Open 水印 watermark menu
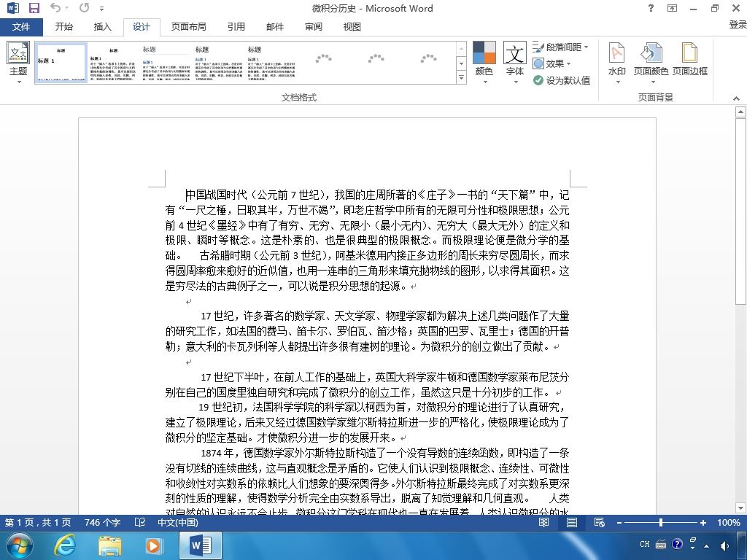 617,63
